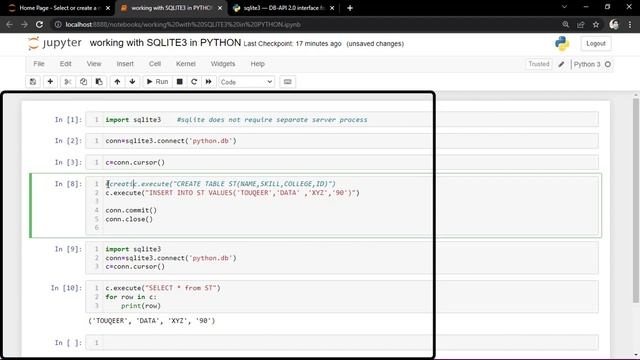640x360 pixels.
Task: View site information icon in address bar
Action: [58, 24]
